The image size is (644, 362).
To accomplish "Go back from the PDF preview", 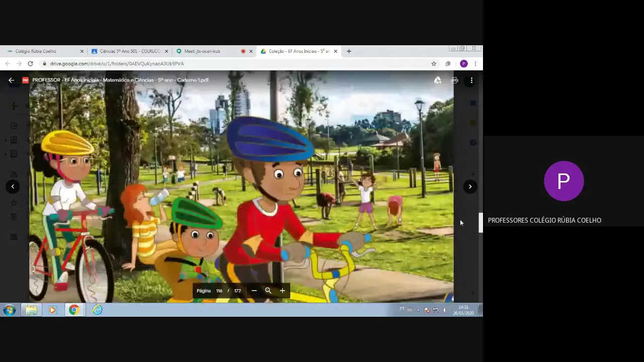I will (x=11, y=80).
